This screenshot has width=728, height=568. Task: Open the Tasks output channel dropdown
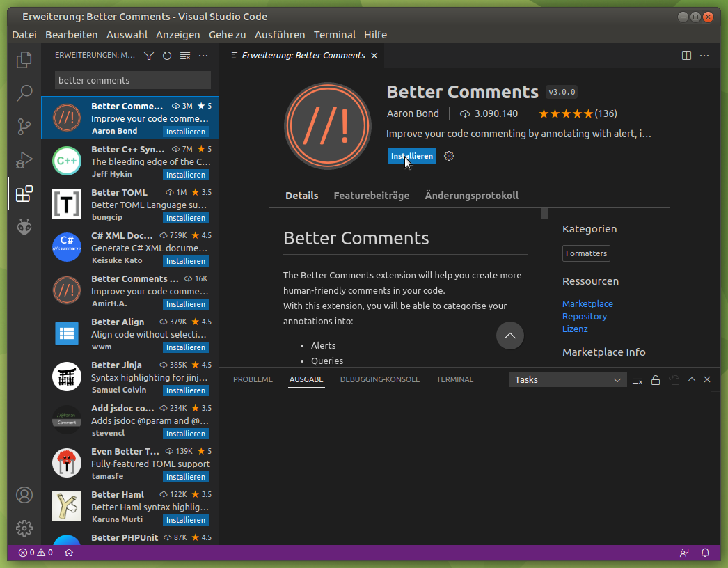pyautogui.click(x=568, y=380)
